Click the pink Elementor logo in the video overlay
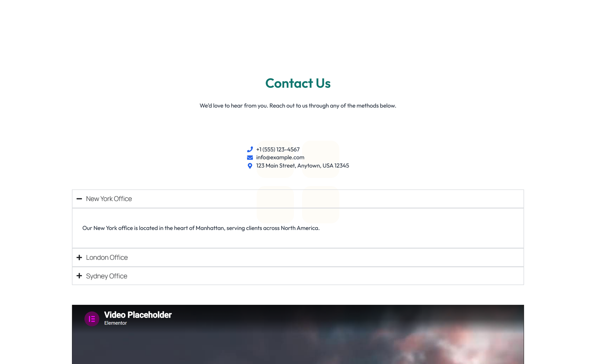The image size is (596, 364). [92, 319]
